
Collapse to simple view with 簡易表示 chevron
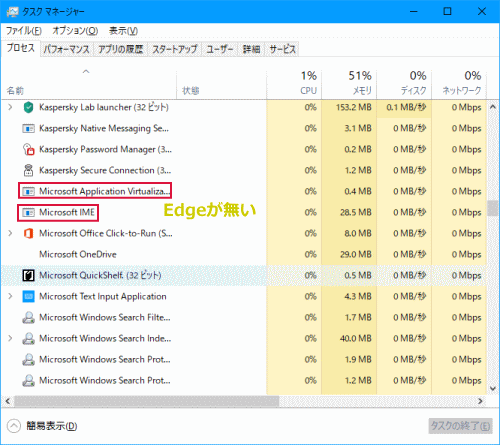point(14,426)
